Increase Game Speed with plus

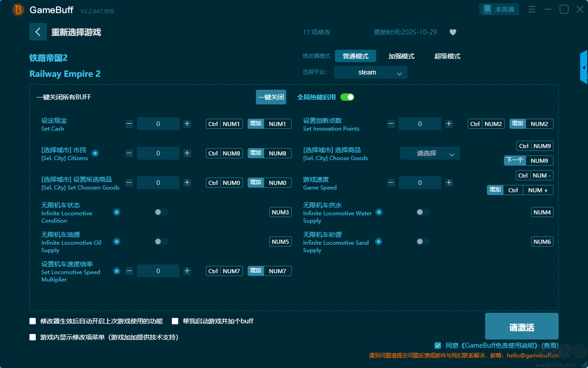pos(449,183)
